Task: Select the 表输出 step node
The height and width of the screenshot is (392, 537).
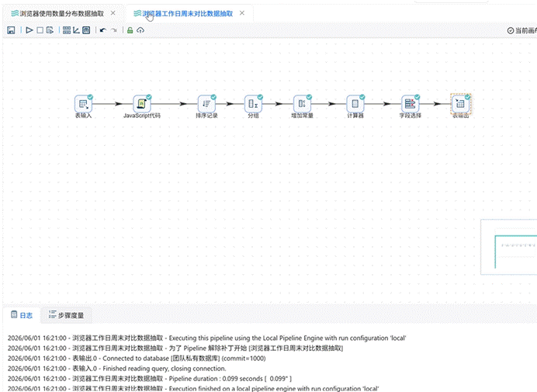Action: 461,103
